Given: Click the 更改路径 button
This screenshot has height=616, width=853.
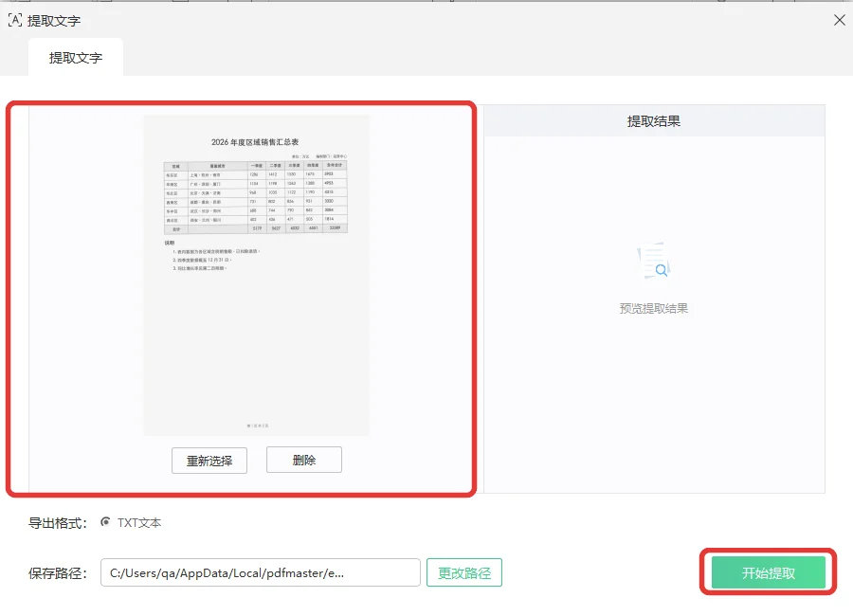Looking at the screenshot, I should click(464, 572).
